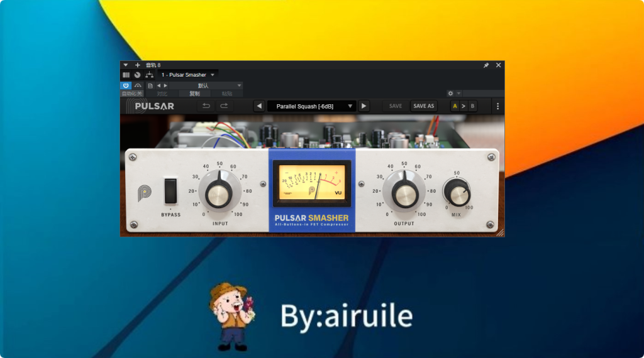Flip the BYPASS rocker switch
644x358 pixels.
pyautogui.click(x=170, y=191)
